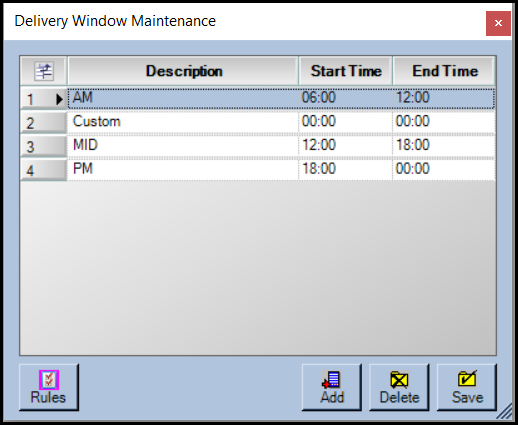The image size is (518, 425).
Task: Click the column chooser icon in grid corner
Action: [x=44, y=71]
